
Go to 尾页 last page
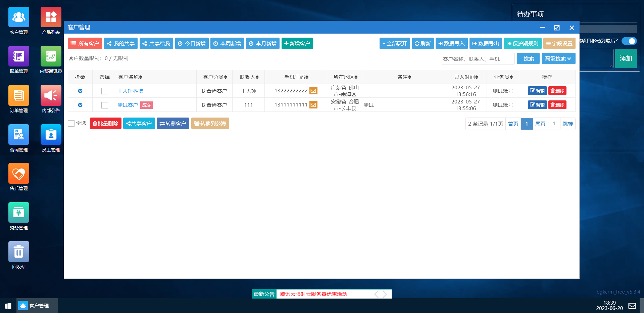click(x=540, y=124)
